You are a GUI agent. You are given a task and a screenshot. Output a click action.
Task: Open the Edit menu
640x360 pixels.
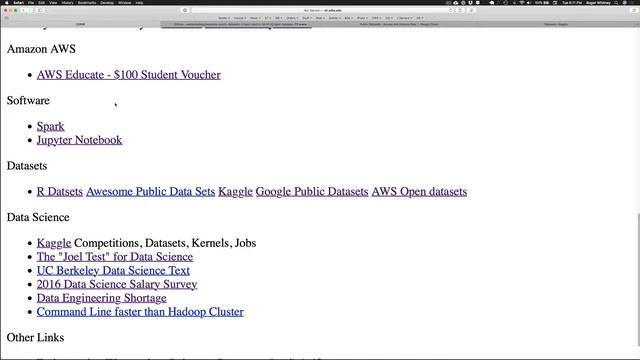(41, 3)
